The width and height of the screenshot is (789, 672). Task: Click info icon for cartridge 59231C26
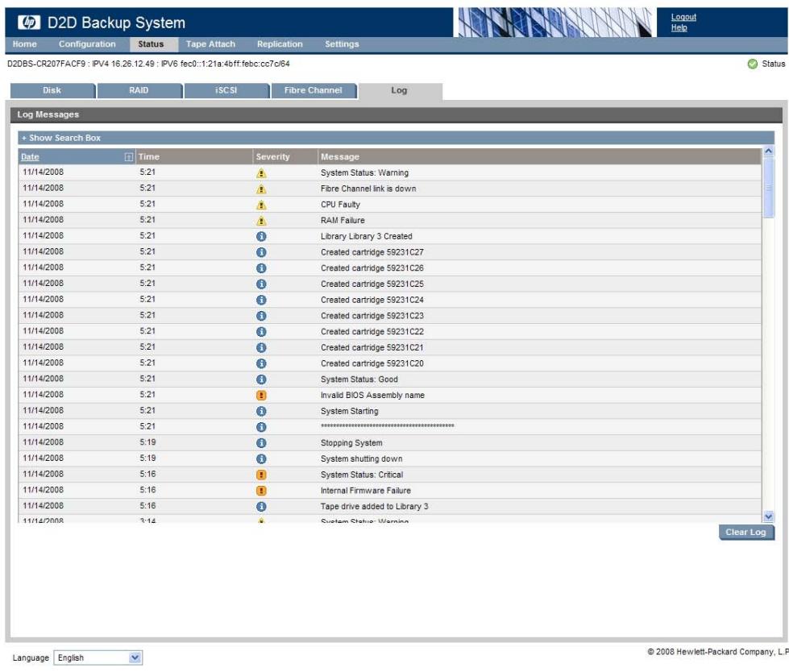click(261, 268)
